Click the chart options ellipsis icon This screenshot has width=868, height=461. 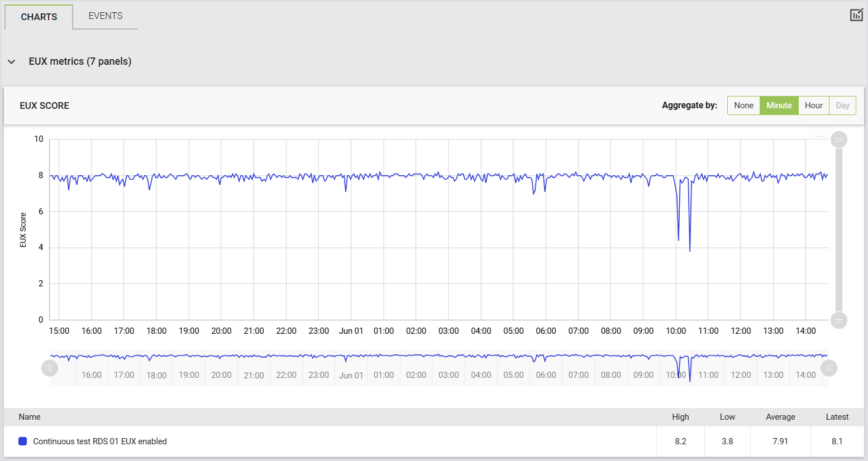[x=819, y=136]
